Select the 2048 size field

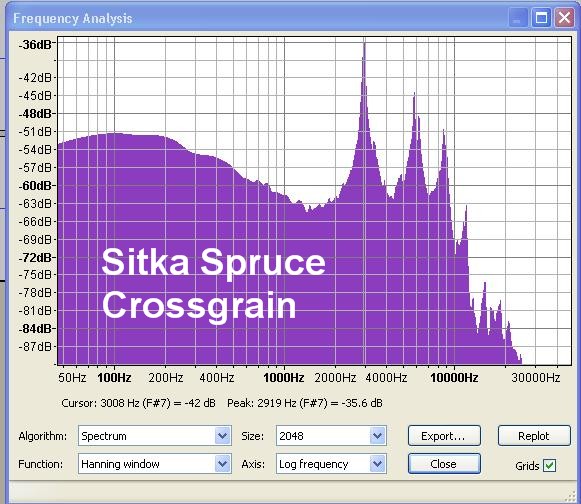pos(323,436)
